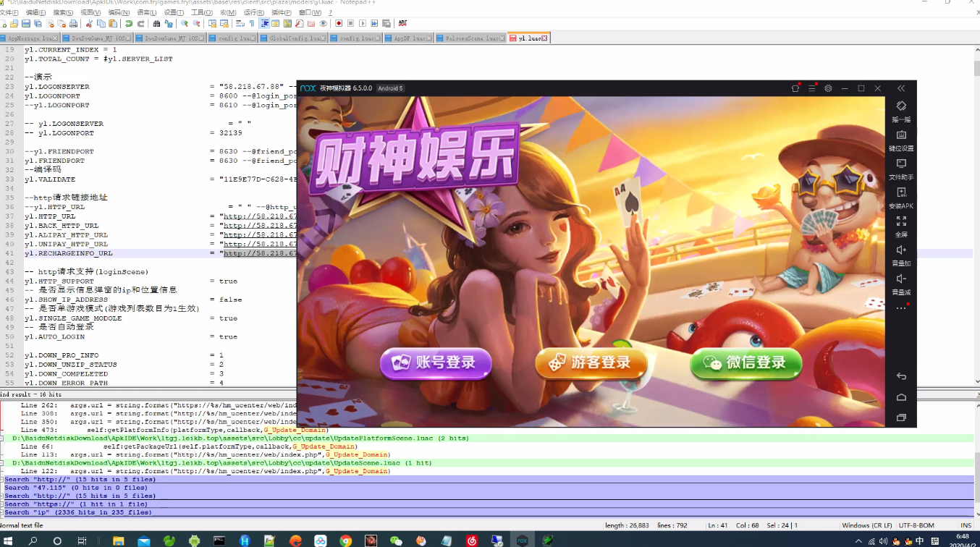Screen dimensions: 980x547
Task: Click the Nox emulator icon on the taskbar
Action: (523, 540)
